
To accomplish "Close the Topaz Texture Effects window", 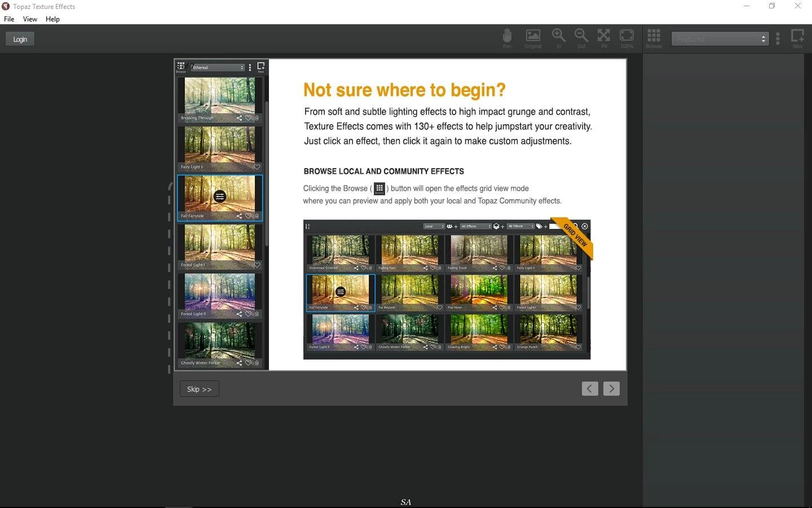I will pyautogui.click(x=798, y=6).
